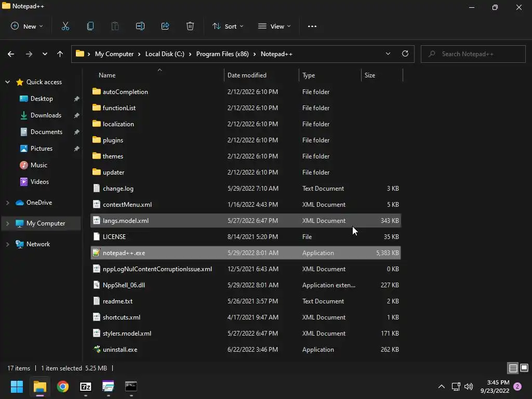Open the See more ellipsis menu
The width and height of the screenshot is (532, 399).
coord(312,26)
